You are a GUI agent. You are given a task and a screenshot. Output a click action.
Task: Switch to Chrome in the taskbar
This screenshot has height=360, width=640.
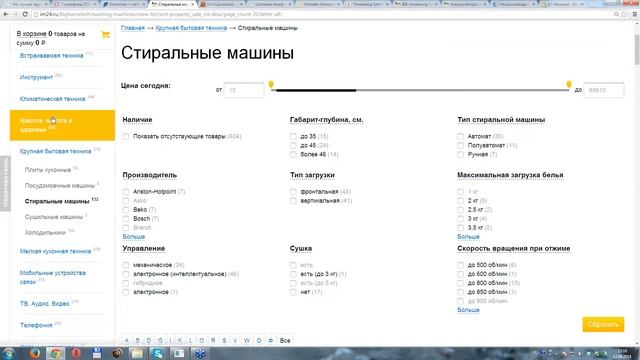tap(55, 353)
